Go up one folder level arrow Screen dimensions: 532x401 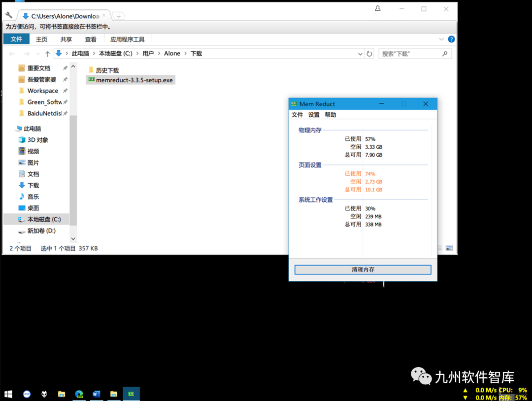(x=48, y=54)
